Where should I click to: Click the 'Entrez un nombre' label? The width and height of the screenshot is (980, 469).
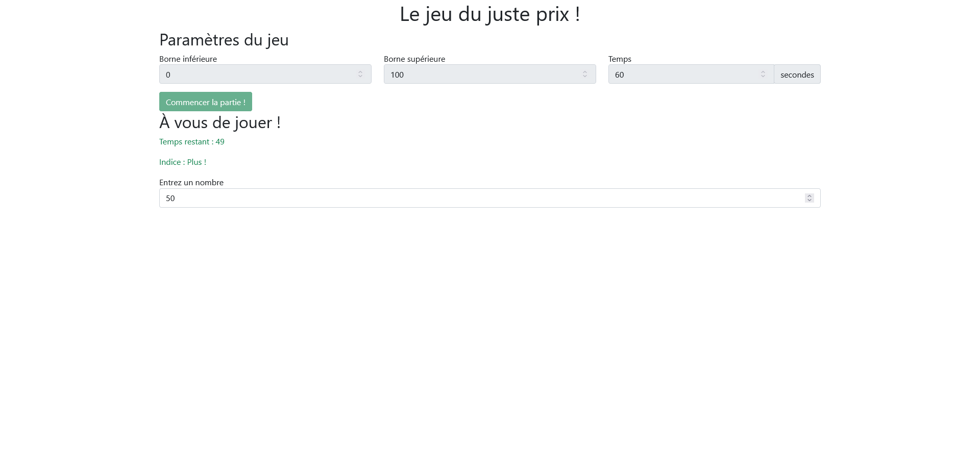(x=191, y=182)
